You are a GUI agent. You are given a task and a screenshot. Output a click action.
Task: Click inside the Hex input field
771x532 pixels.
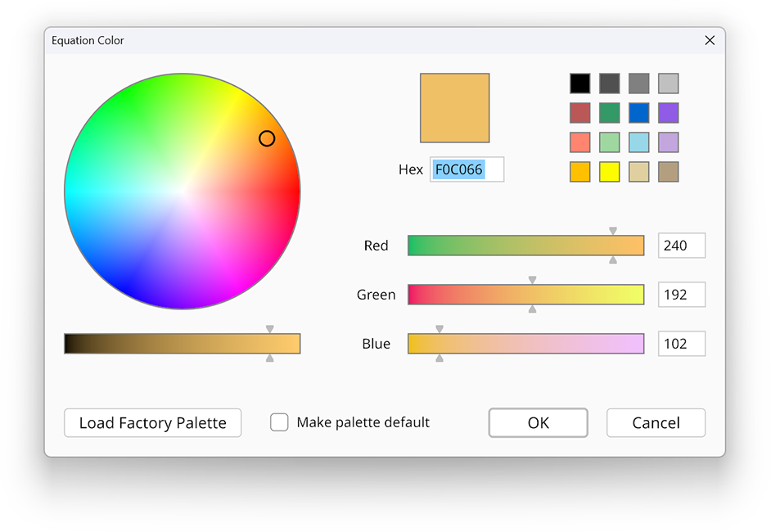pos(467,169)
